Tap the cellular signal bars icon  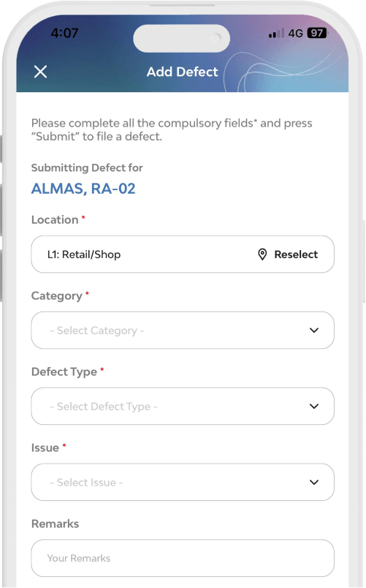276,34
